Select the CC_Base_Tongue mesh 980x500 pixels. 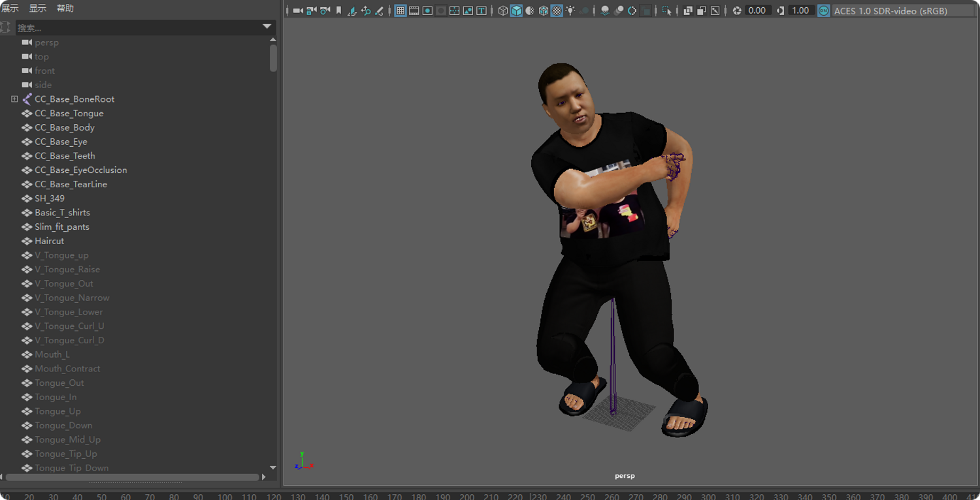pos(69,114)
